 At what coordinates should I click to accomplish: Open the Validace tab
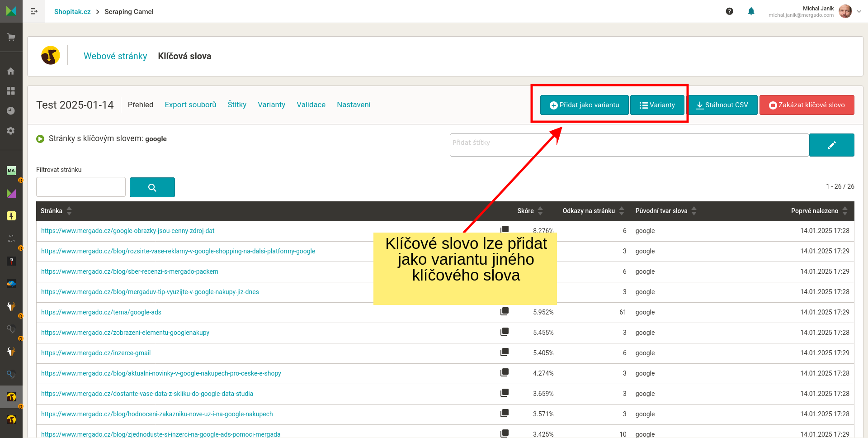tap(311, 105)
